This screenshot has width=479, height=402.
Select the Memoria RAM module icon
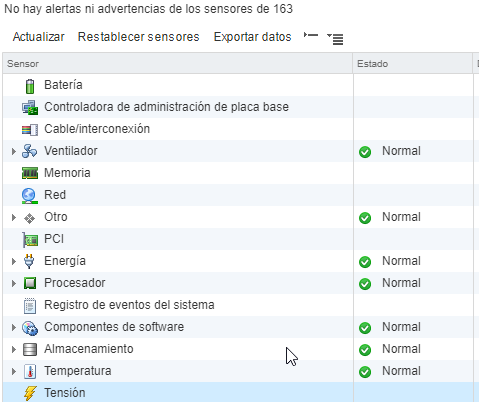tap(30, 173)
